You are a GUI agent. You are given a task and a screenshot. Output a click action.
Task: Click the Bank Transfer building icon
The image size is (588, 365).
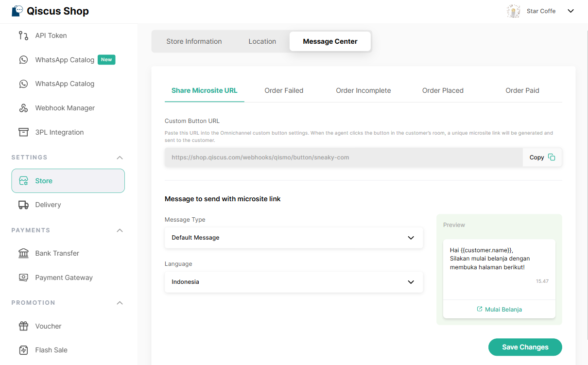pyautogui.click(x=23, y=253)
